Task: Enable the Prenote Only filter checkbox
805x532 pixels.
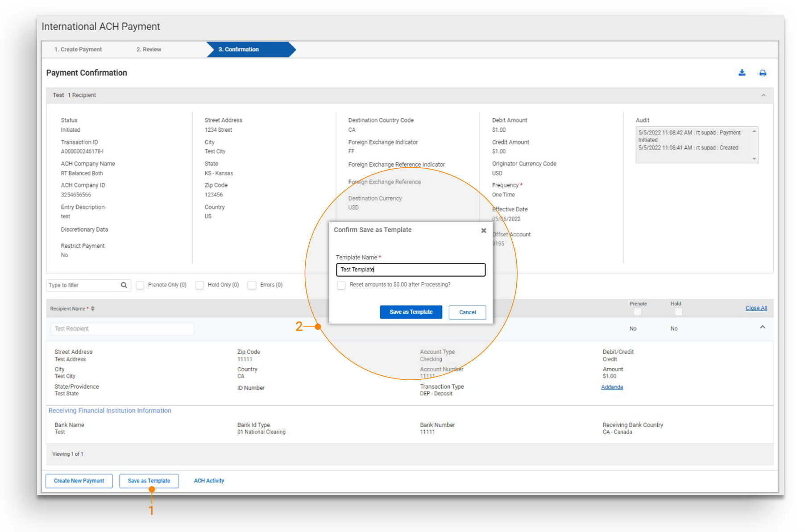Action: 140,285
